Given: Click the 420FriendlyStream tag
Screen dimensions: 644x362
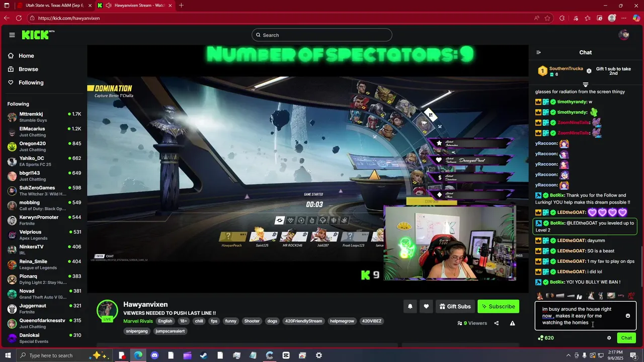Looking at the screenshot, I should [x=303, y=321].
